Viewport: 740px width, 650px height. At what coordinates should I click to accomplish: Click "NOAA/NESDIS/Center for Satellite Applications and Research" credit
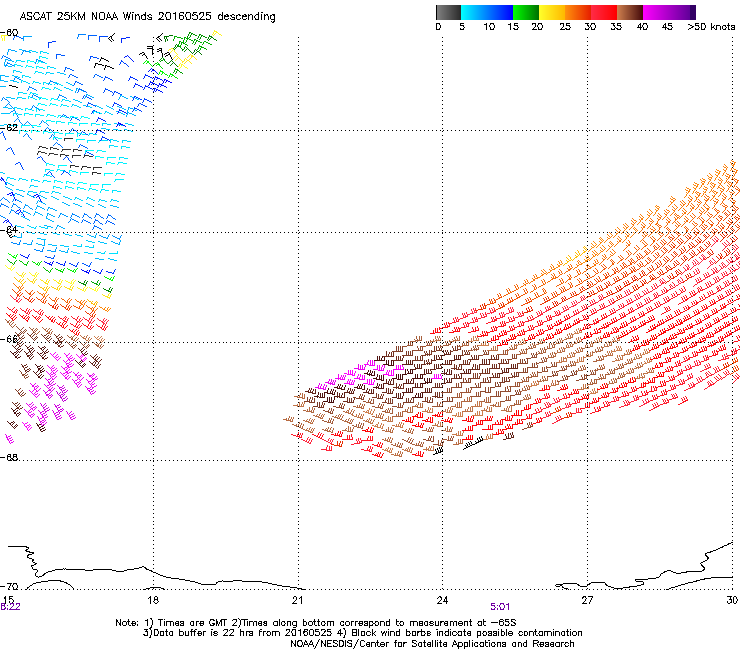pos(432,644)
